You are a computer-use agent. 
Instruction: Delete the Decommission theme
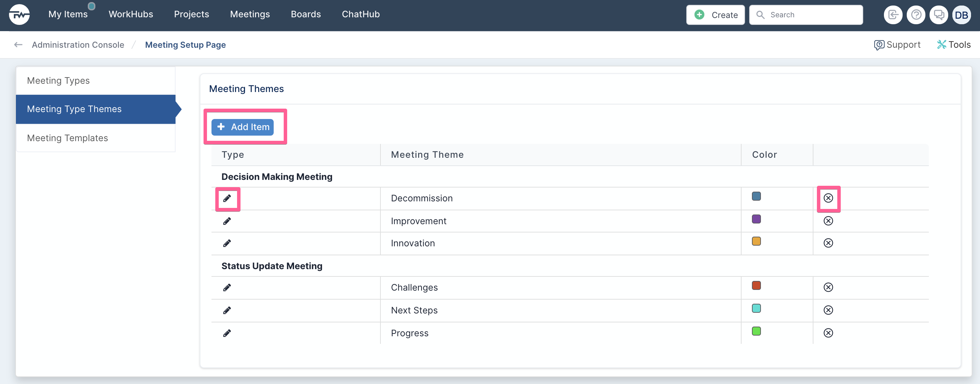pyautogui.click(x=828, y=198)
